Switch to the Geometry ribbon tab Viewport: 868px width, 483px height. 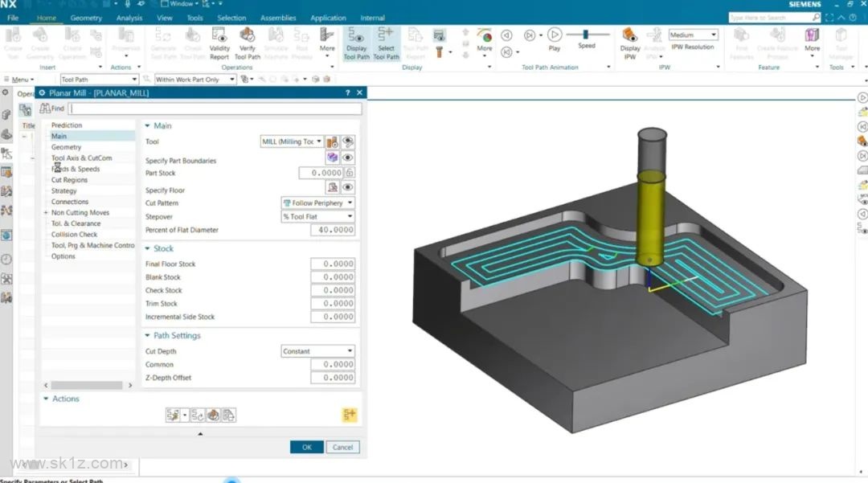pos(86,18)
